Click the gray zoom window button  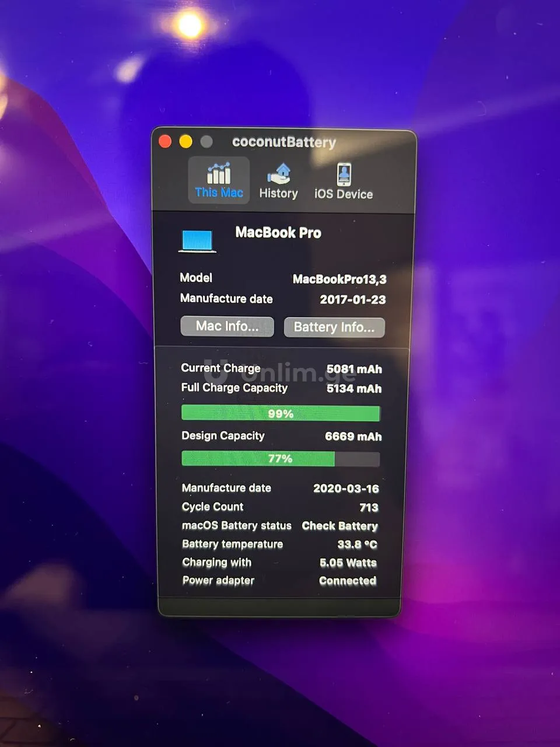point(206,142)
